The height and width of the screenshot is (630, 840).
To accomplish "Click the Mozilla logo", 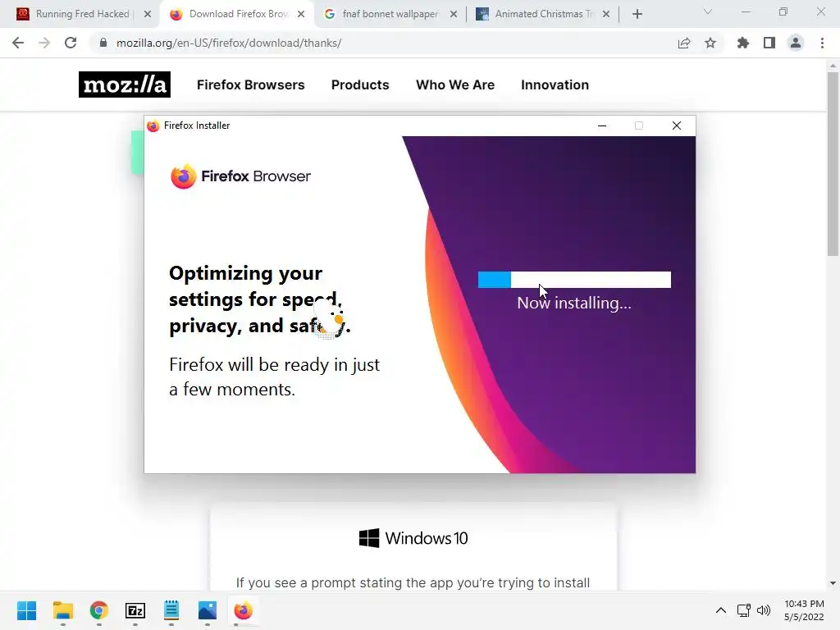I will (x=125, y=84).
